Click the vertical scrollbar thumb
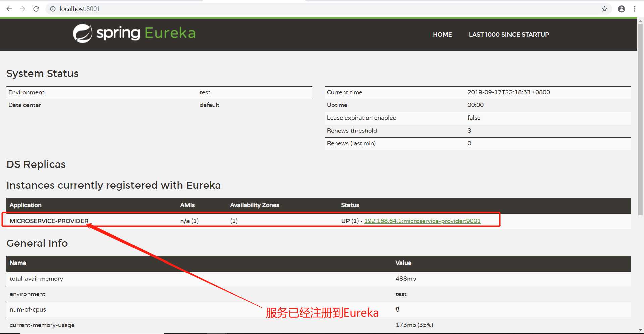Viewport: 644px width, 334px height. coord(640,119)
